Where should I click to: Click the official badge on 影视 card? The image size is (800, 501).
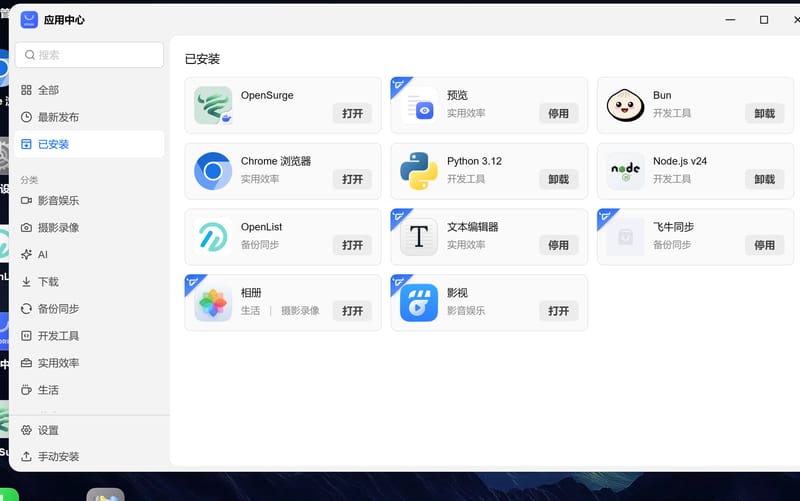(x=399, y=283)
